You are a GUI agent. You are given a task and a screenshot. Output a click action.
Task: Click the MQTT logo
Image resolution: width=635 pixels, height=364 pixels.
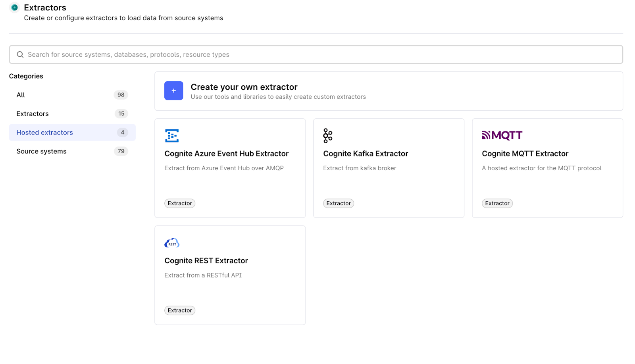click(502, 135)
